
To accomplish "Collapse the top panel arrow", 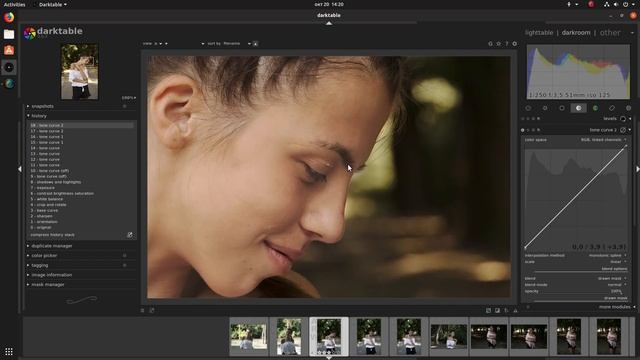I will [x=329, y=23].
